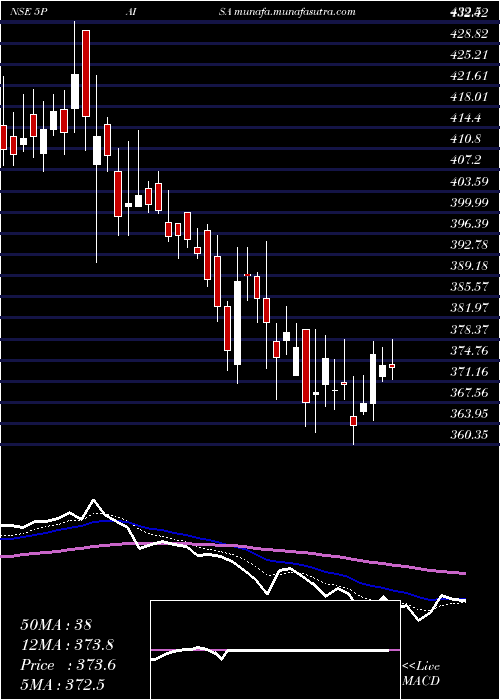Click the 392.78 price axis label
Screen dimensions: 500x700
coord(468,245)
